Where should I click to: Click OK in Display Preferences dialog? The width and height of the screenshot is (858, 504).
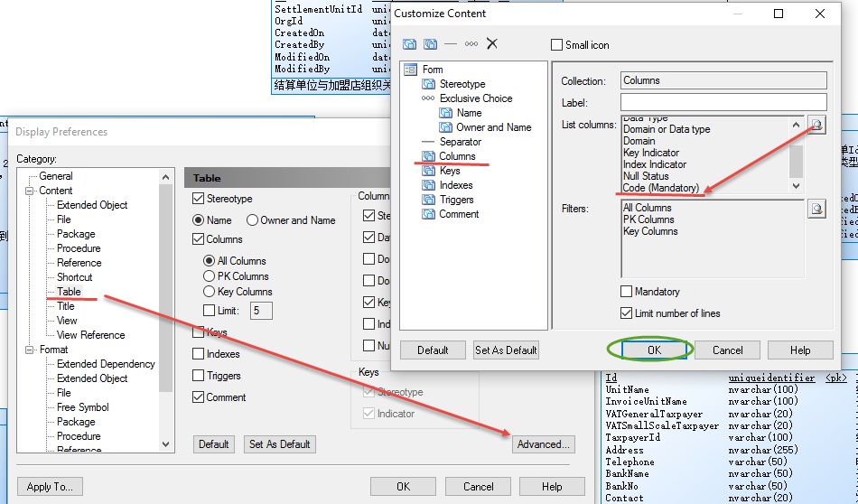(x=404, y=487)
